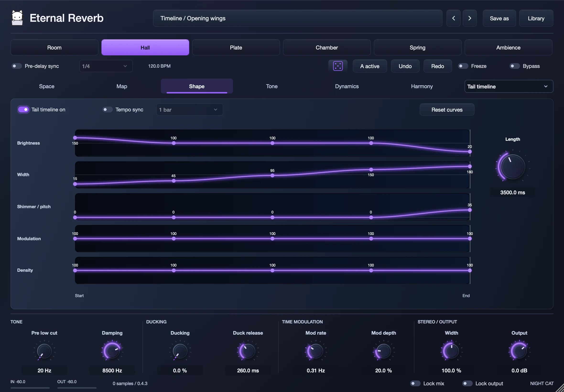Viewport: 564px width, 392px height.
Task: Select the Plate reverb type
Action: (236, 47)
